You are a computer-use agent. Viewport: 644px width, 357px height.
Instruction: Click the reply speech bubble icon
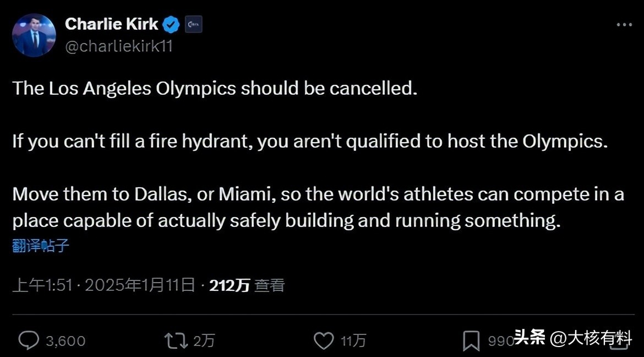(x=28, y=340)
